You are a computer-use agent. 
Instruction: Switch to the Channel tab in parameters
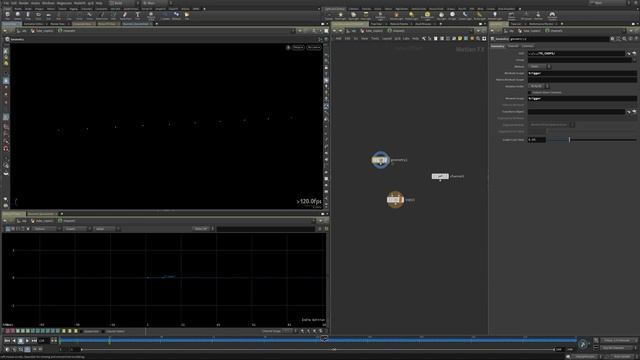pyautogui.click(x=513, y=46)
